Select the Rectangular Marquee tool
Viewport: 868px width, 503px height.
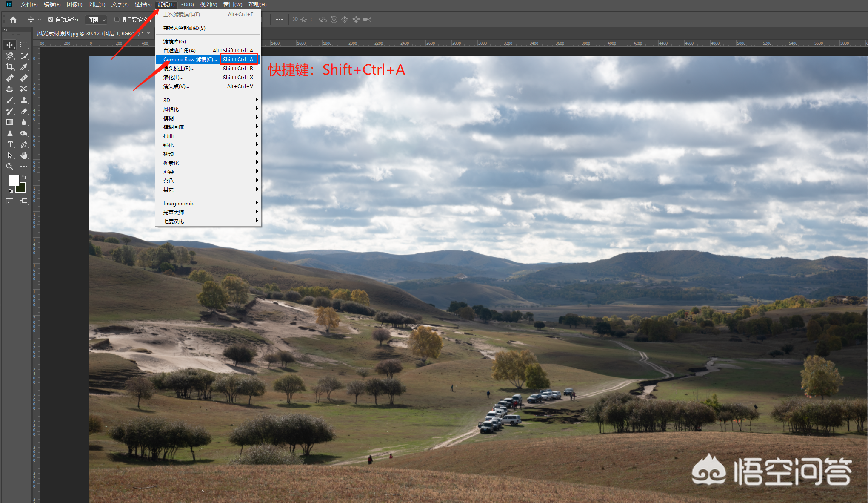point(24,45)
